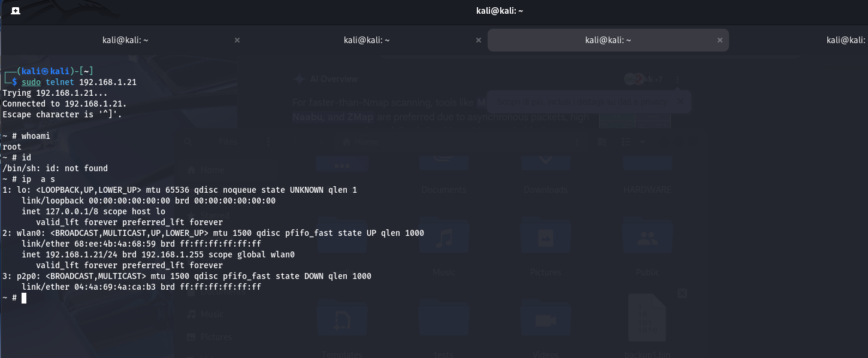The width and height of the screenshot is (868, 358).
Task: Click the +7 extensions icon in the browser
Action: tap(657, 78)
